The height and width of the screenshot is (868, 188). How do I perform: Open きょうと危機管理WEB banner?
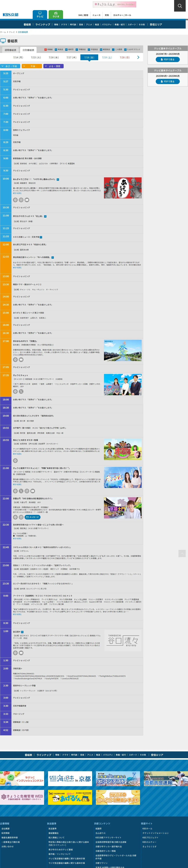(x=22, y=797)
